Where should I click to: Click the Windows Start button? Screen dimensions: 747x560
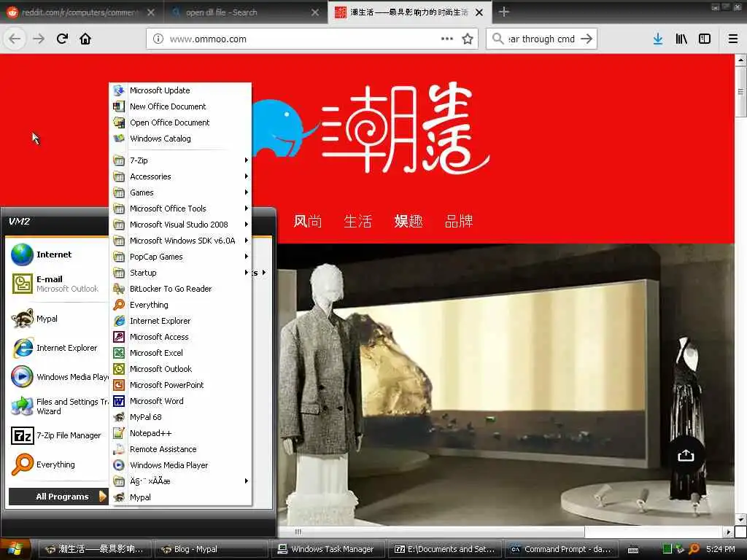15,549
